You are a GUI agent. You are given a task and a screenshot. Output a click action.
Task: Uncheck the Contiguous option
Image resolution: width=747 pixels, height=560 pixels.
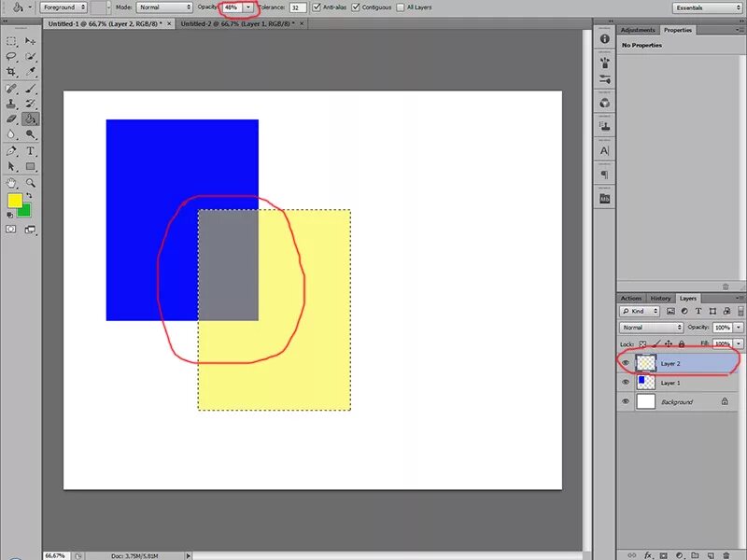(x=356, y=7)
